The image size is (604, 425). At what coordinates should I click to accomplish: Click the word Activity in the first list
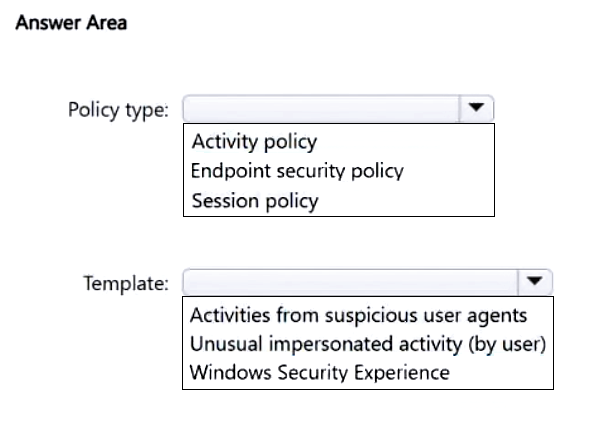coord(222,140)
